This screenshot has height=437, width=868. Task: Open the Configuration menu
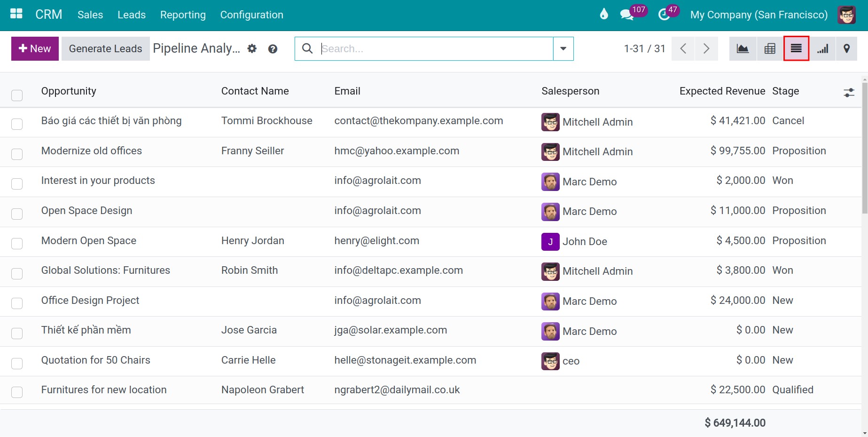pos(252,15)
